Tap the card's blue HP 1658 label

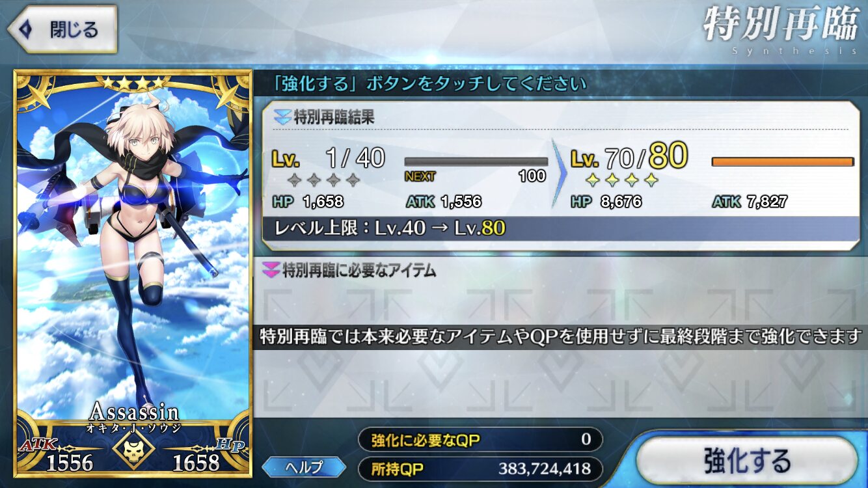tap(207, 455)
